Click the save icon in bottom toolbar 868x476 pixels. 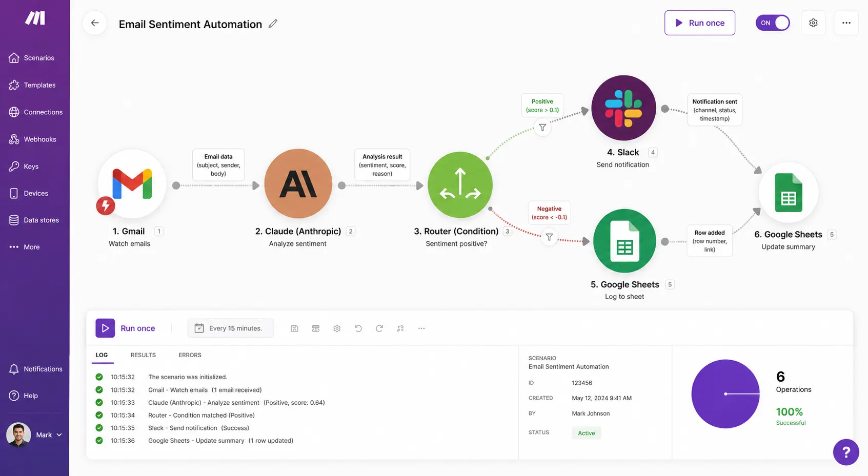coord(294,328)
